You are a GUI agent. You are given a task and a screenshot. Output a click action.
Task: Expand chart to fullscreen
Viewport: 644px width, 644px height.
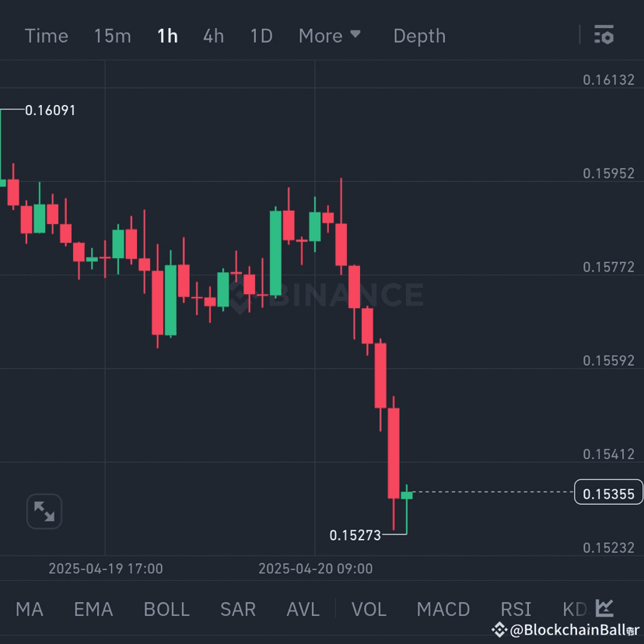click(x=44, y=512)
